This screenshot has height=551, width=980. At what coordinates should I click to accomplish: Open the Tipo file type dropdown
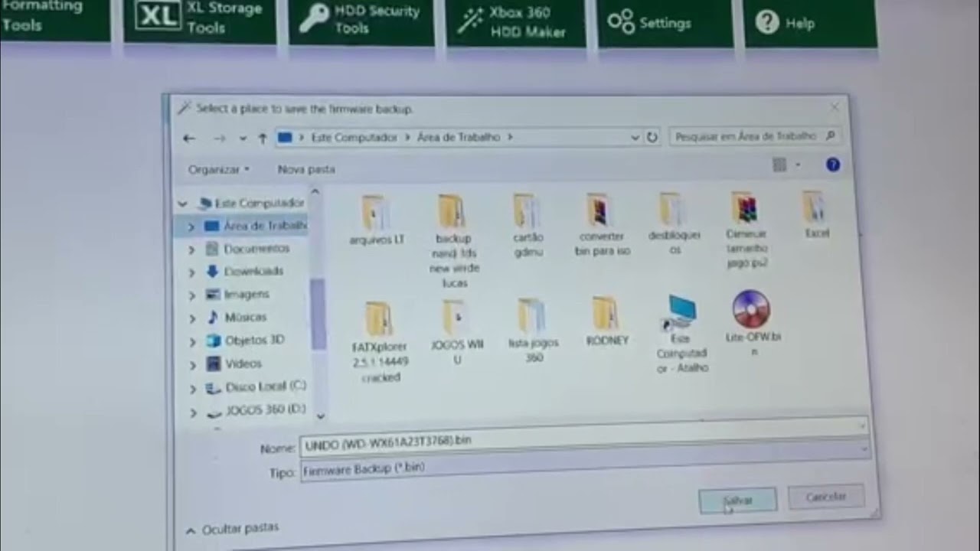tap(866, 450)
